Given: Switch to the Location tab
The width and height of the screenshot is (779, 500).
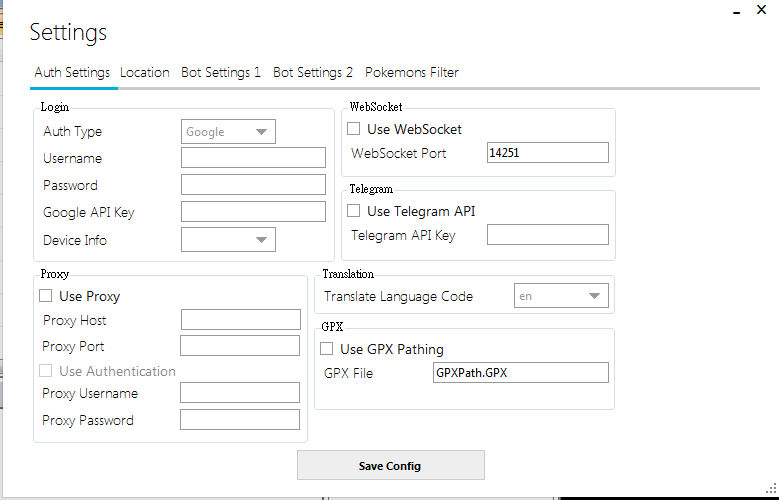Looking at the screenshot, I should pyautogui.click(x=145, y=72).
